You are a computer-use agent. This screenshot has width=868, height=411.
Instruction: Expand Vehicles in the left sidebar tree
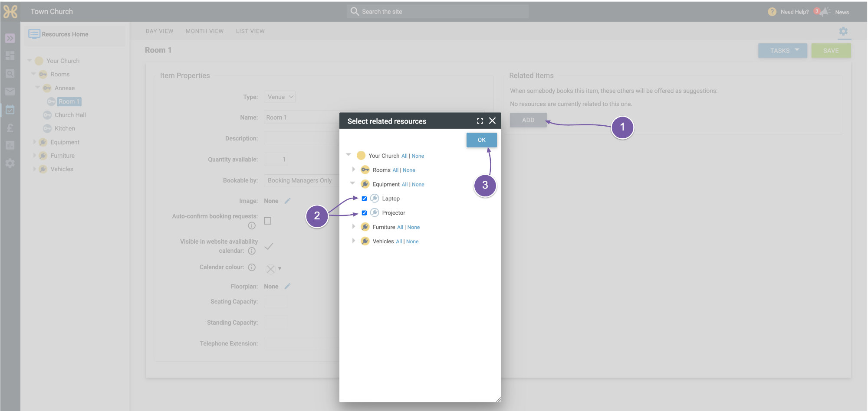34,169
